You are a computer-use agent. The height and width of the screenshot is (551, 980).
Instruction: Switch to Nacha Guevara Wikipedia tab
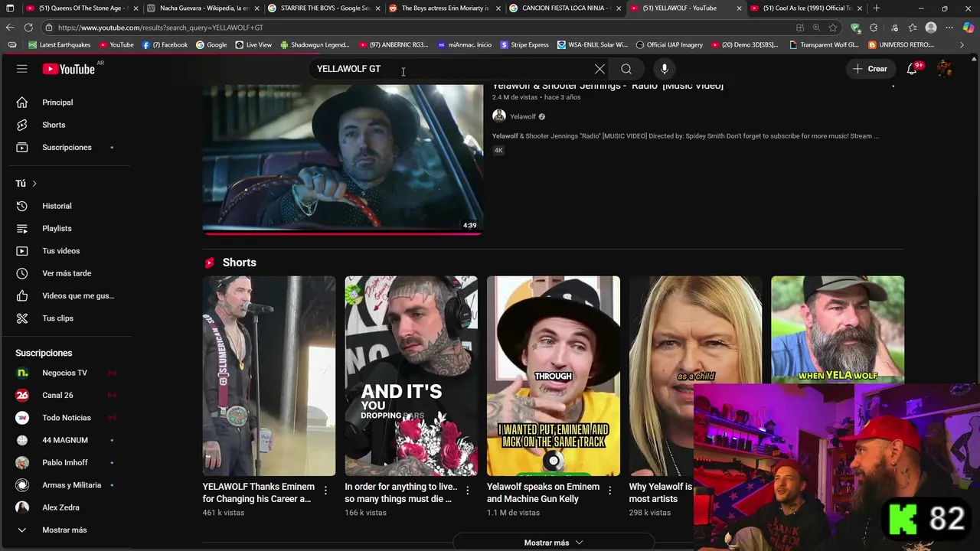tap(202, 8)
